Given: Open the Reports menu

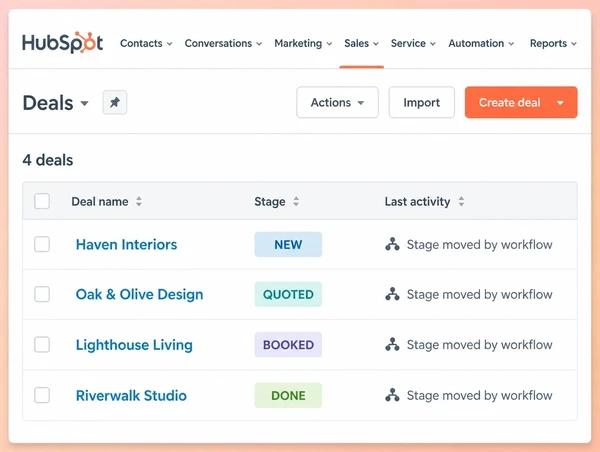Looking at the screenshot, I should [x=553, y=43].
